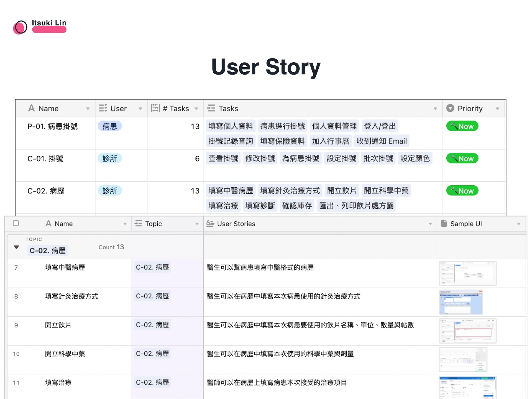Click the User column select-type icon
Image resolution: width=532 pixels, height=399 pixels.
[103, 108]
